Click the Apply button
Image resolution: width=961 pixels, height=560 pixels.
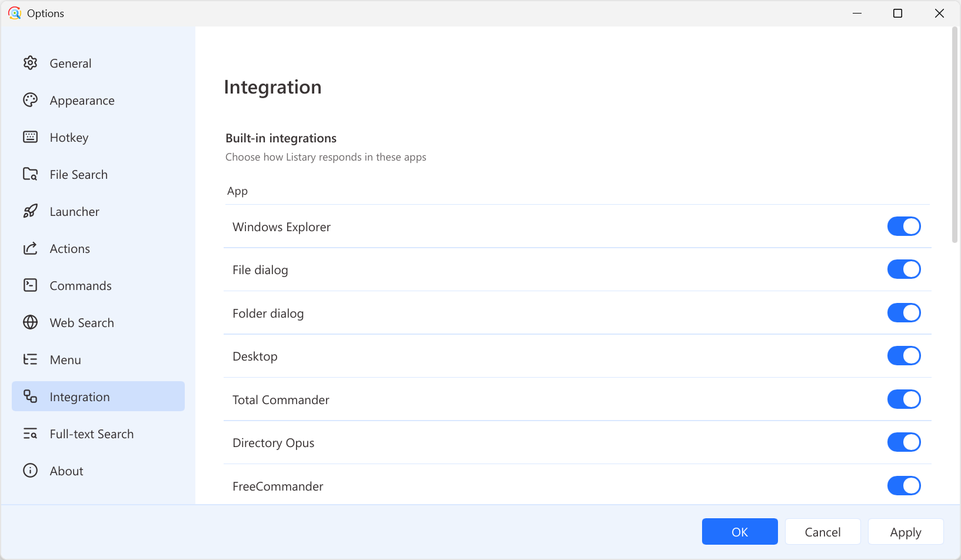pyautogui.click(x=906, y=532)
